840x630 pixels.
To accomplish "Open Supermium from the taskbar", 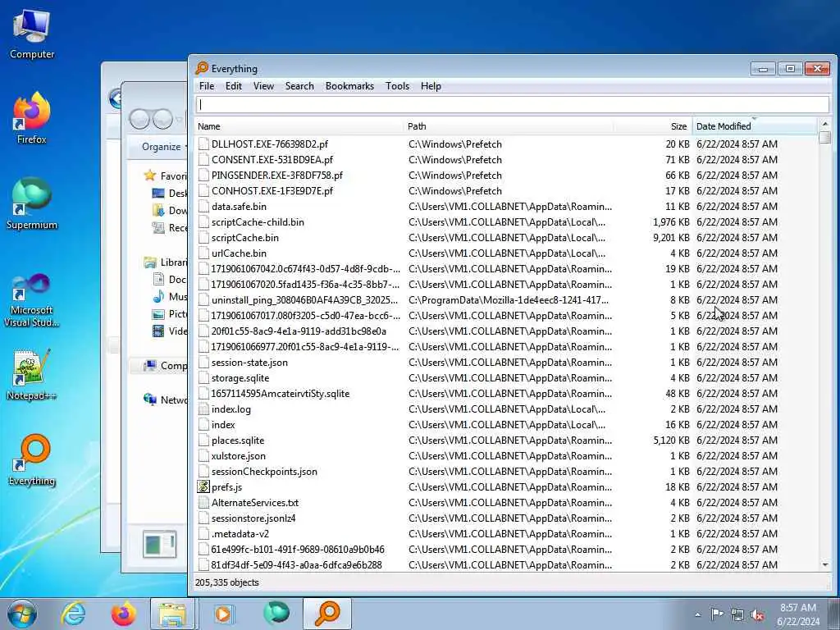I will tap(276, 614).
